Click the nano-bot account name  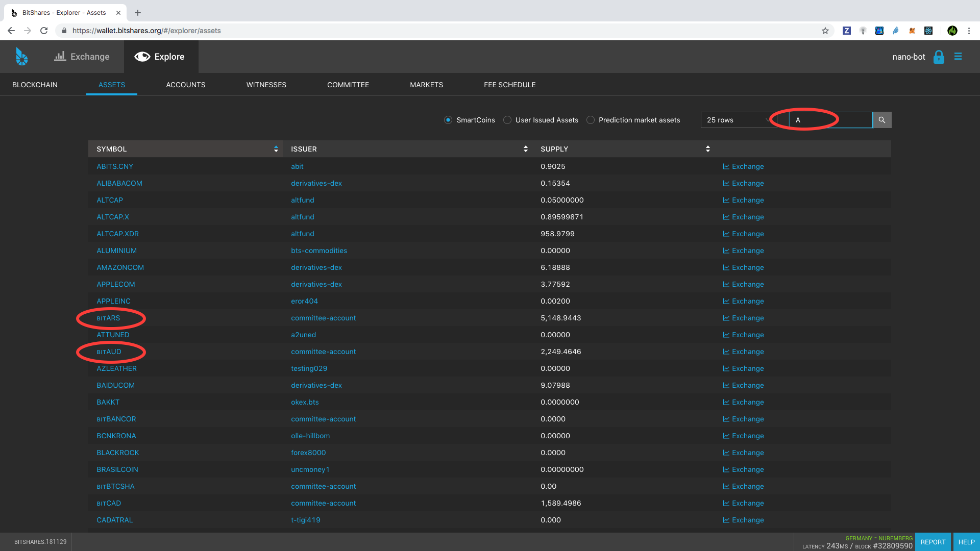[909, 57]
